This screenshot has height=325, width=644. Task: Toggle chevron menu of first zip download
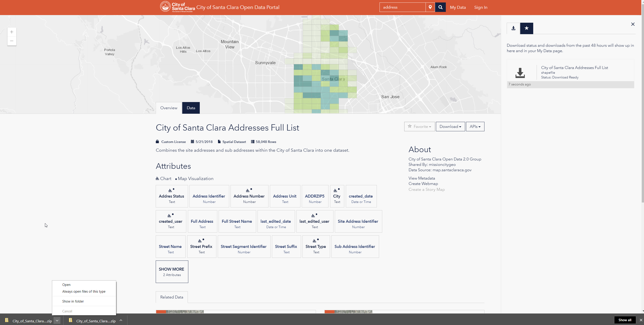click(x=57, y=321)
